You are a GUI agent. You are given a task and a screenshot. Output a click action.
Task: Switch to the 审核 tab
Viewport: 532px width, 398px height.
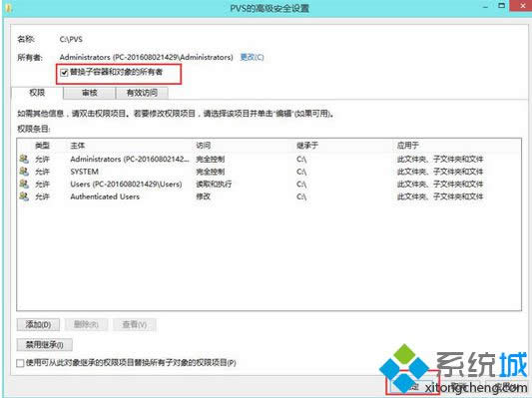(90, 93)
